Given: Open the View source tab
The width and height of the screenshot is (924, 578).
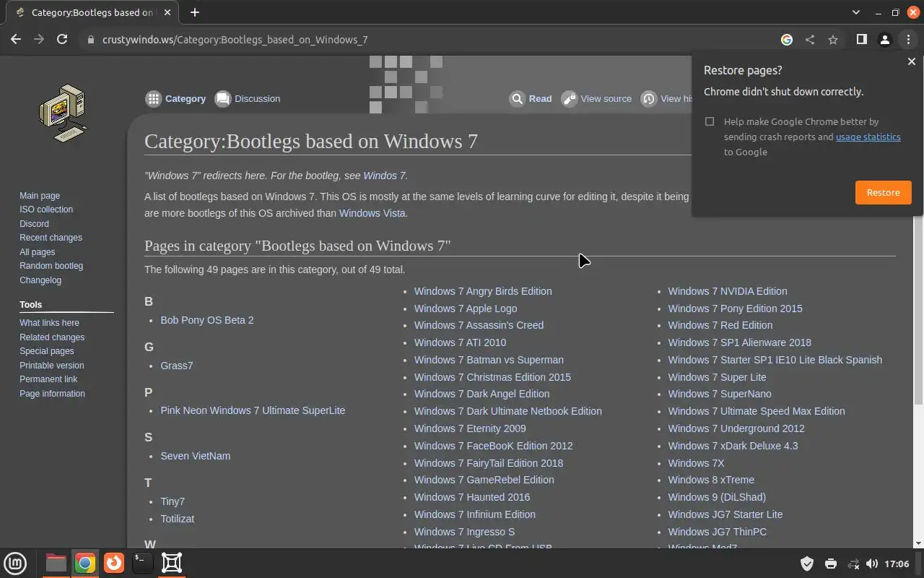Looking at the screenshot, I should coord(597,99).
